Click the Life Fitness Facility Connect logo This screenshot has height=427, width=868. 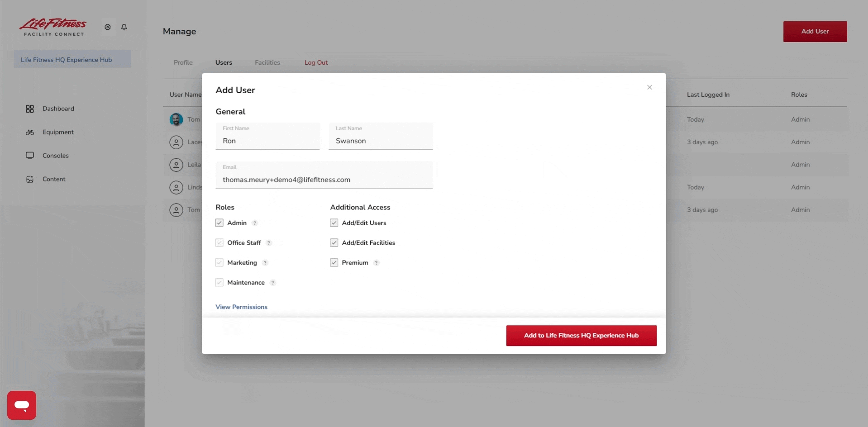(x=53, y=27)
